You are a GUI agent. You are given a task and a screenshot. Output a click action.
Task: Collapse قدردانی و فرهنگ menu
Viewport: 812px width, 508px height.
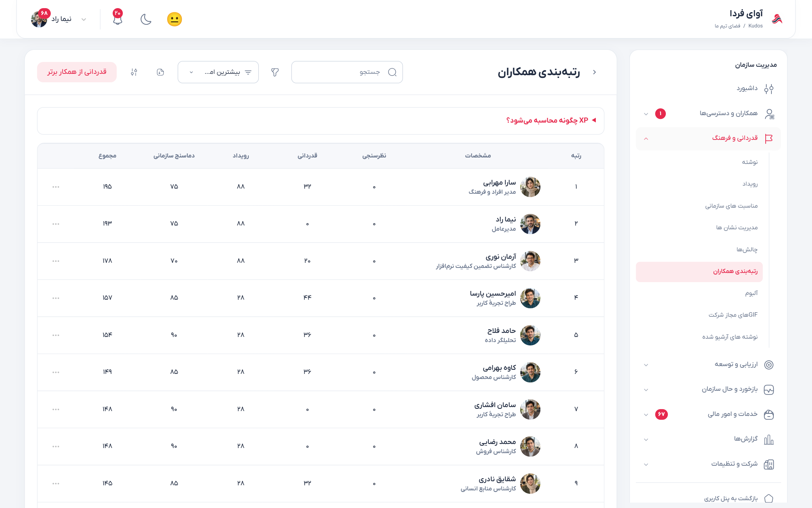click(708, 139)
